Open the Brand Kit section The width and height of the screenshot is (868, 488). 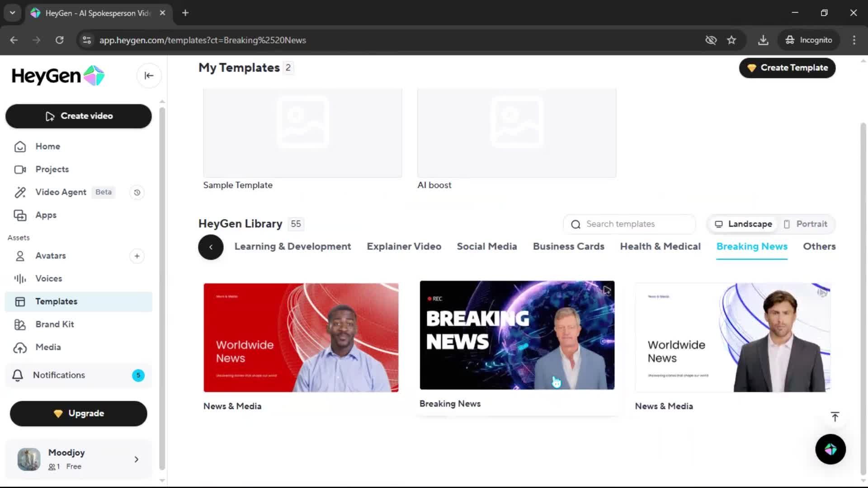pos(55,324)
